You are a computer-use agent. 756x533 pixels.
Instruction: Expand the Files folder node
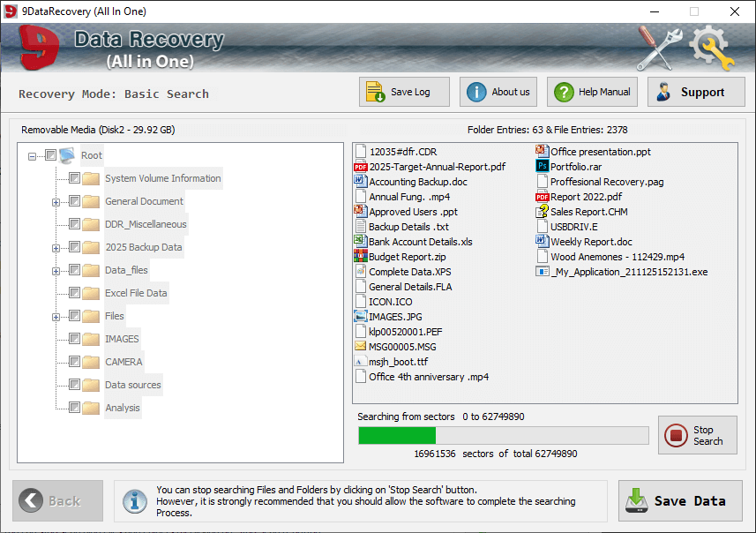(56, 318)
